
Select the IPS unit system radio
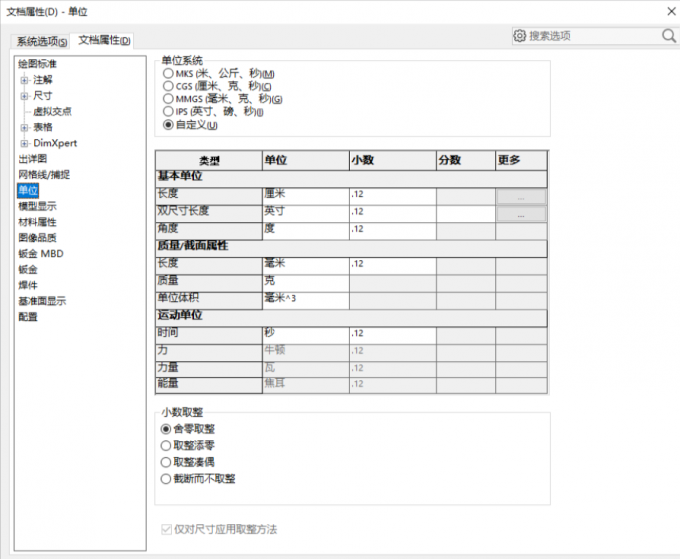pyautogui.click(x=168, y=111)
